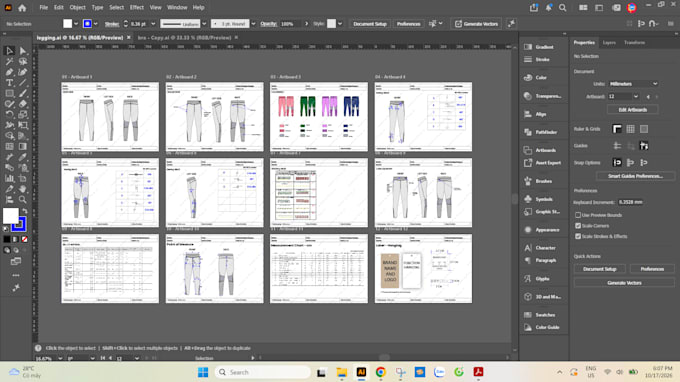The image size is (680, 382).
Task: Switch to the Layers tab
Action: click(x=609, y=42)
